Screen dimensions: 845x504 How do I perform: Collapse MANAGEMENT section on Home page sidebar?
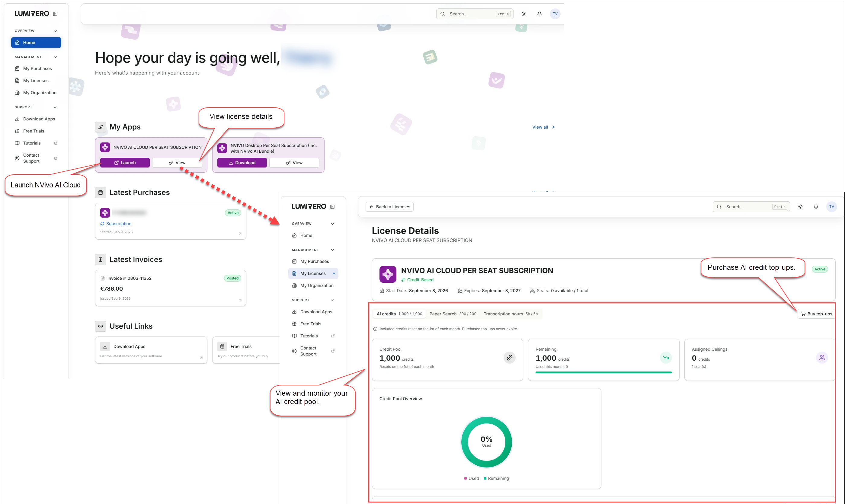click(x=55, y=57)
